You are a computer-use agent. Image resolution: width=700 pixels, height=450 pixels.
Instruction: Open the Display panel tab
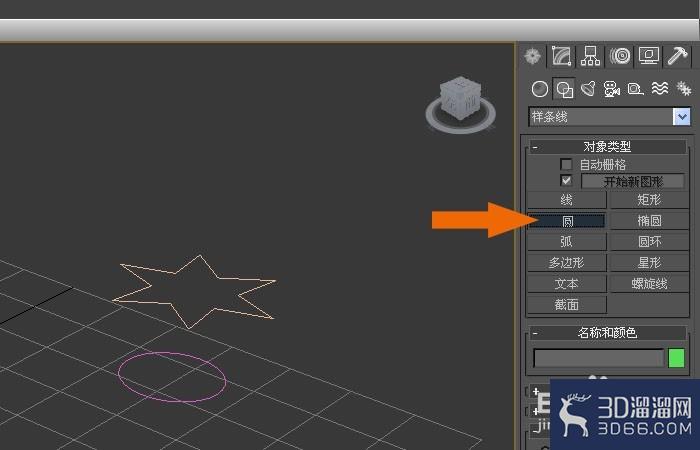point(649,56)
